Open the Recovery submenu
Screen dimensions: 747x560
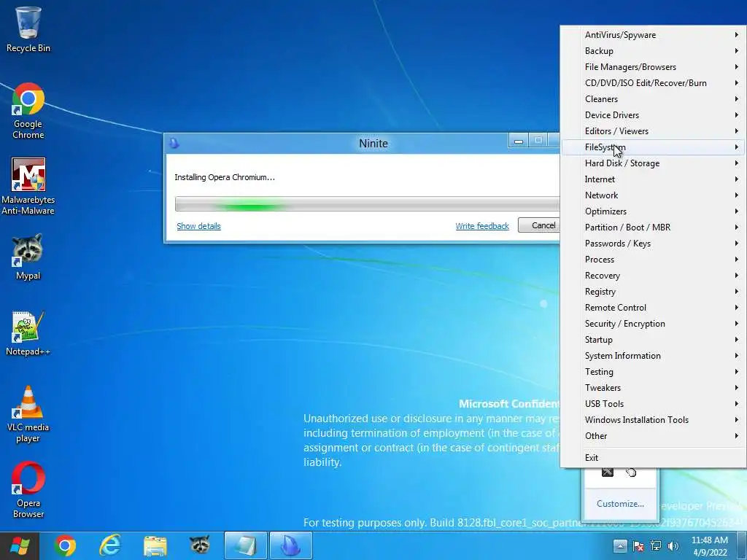(652, 276)
